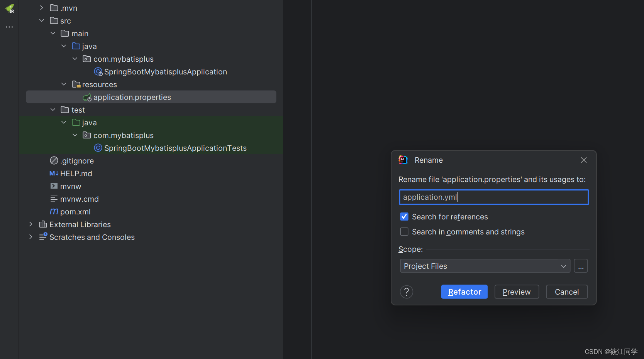This screenshot has height=359, width=644.
Task: Select SpringBootMybatisplusApplicationTests in the tree
Action: pos(175,148)
